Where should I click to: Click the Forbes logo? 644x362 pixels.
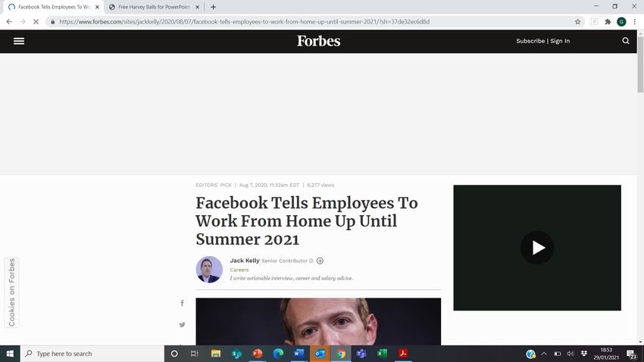319,41
